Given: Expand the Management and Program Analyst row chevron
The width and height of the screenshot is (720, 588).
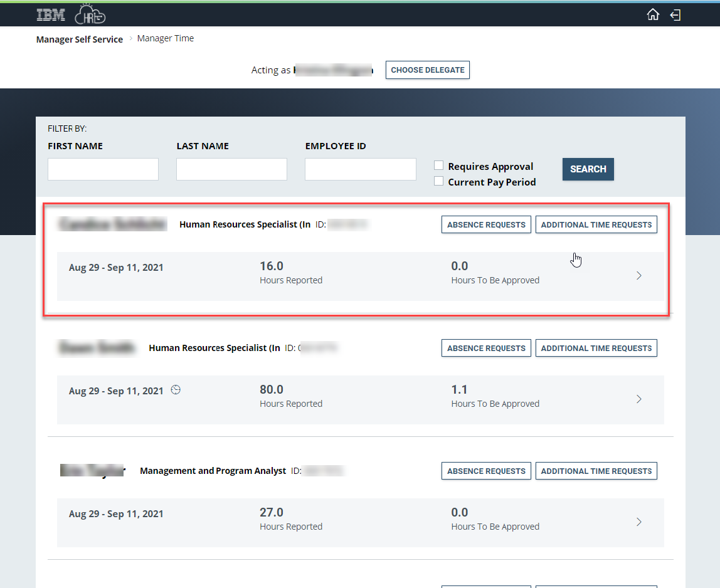Looking at the screenshot, I should (x=639, y=522).
